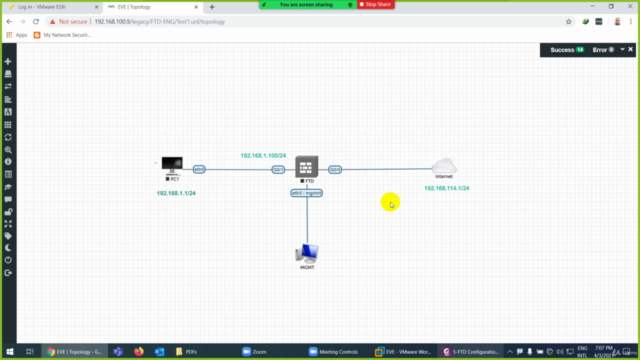Screen dimensions: 640x360
Task: Open the Apps bookmarks shortcut
Action: pos(17,35)
